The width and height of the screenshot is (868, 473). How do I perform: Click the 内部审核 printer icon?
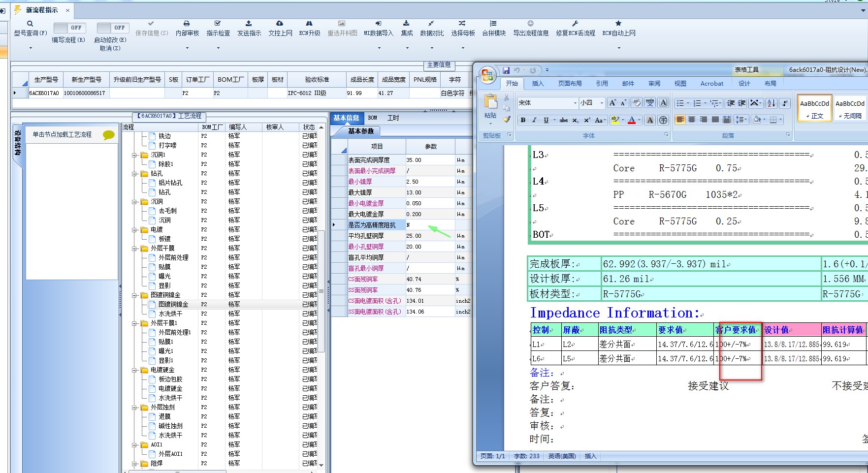[x=187, y=24]
